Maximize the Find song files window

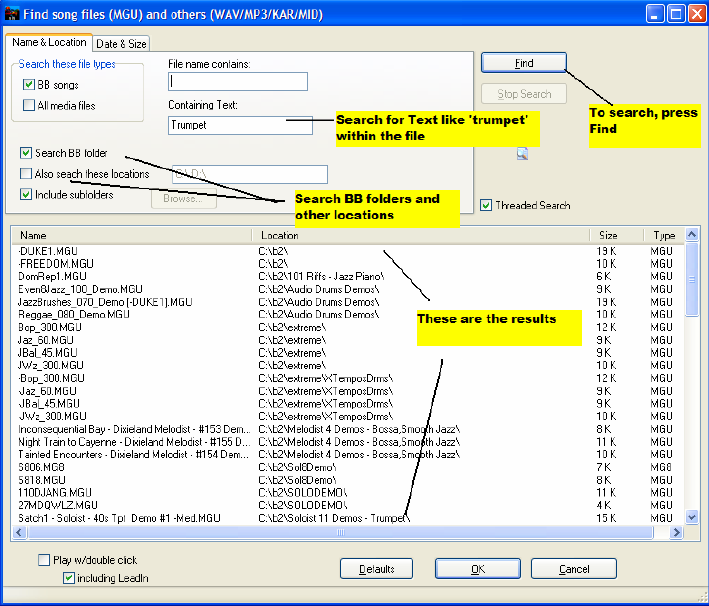[676, 14]
